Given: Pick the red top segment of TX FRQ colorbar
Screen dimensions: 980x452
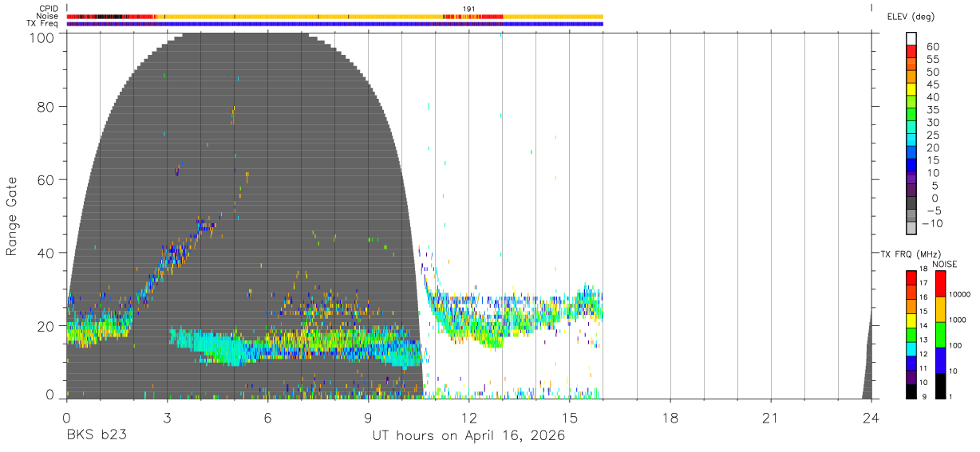Looking at the screenshot, I should pos(911,277).
